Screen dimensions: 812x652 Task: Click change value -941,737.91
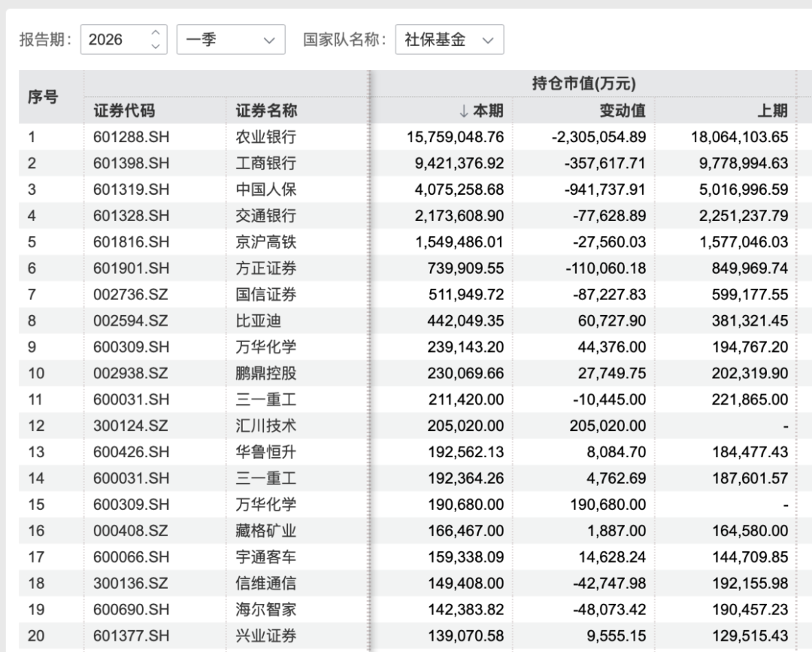click(x=605, y=190)
